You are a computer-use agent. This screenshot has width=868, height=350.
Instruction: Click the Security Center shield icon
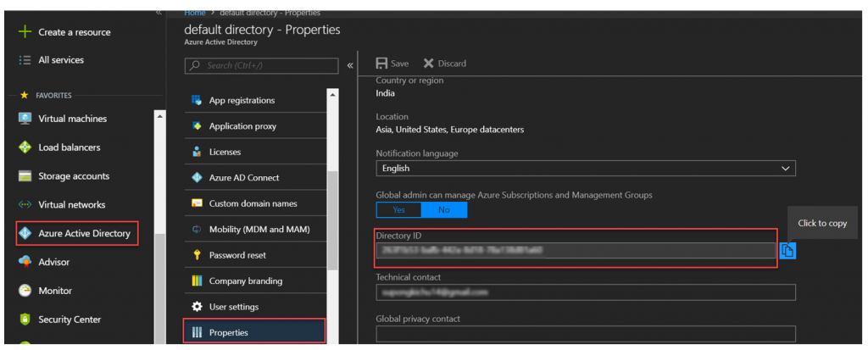(x=25, y=319)
